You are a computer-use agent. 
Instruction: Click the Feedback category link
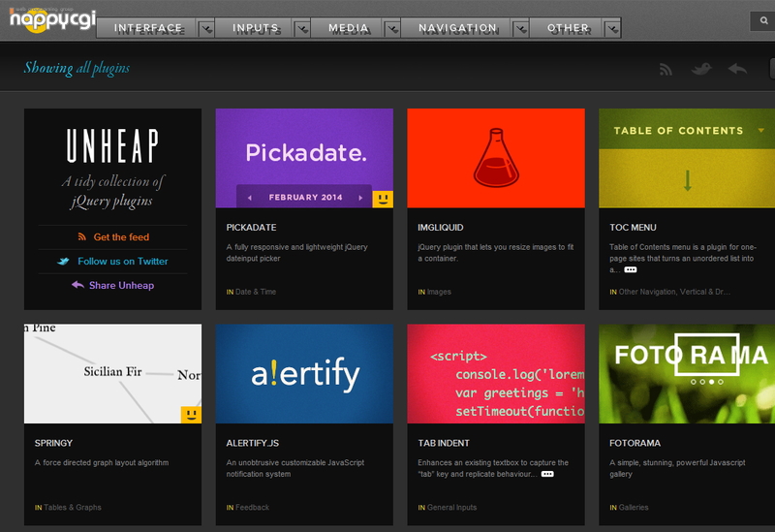(252, 507)
